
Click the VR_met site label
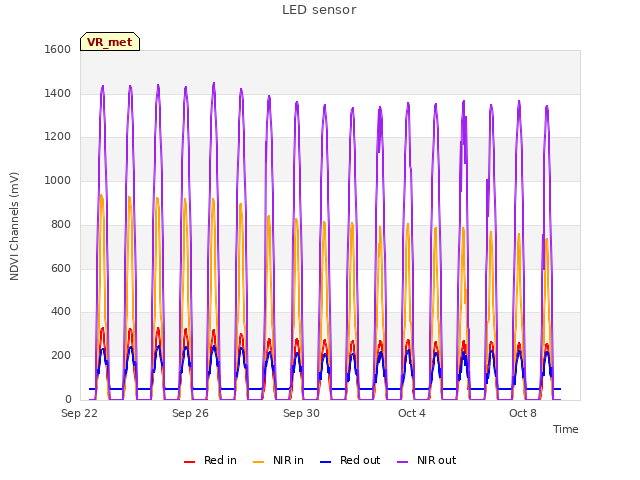coord(110,42)
